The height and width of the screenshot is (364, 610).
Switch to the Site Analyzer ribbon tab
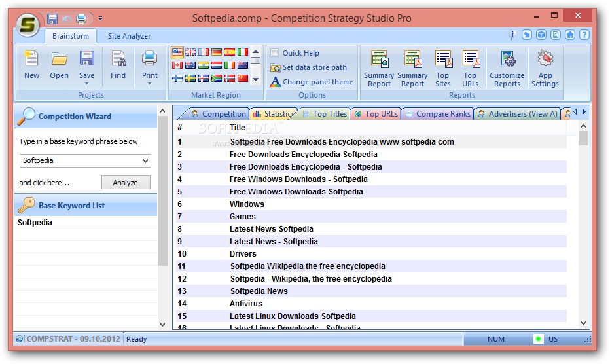(x=129, y=36)
